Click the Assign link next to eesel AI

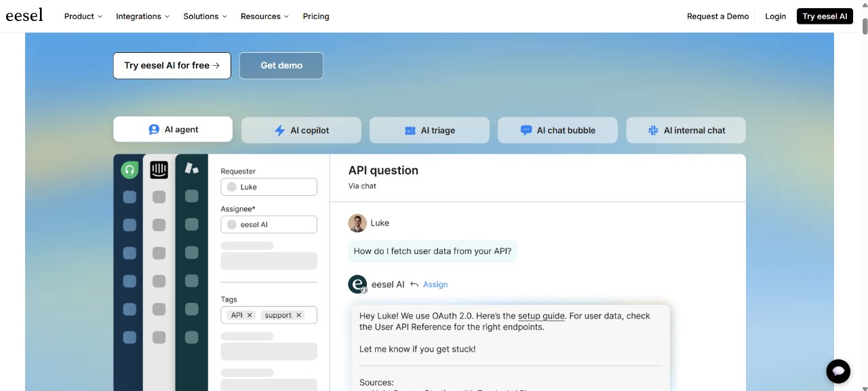[435, 285]
